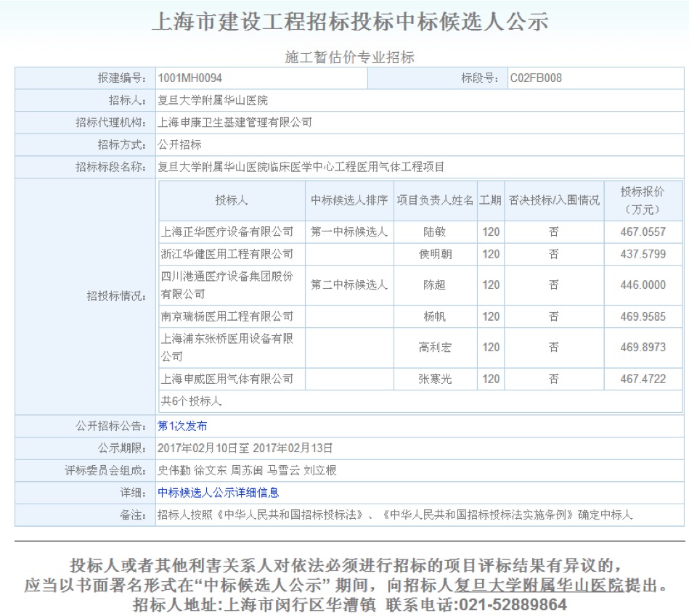Open the 第1次发布 announcement link
This screenshot has height=616, width=689.
[x=182, y=426]
